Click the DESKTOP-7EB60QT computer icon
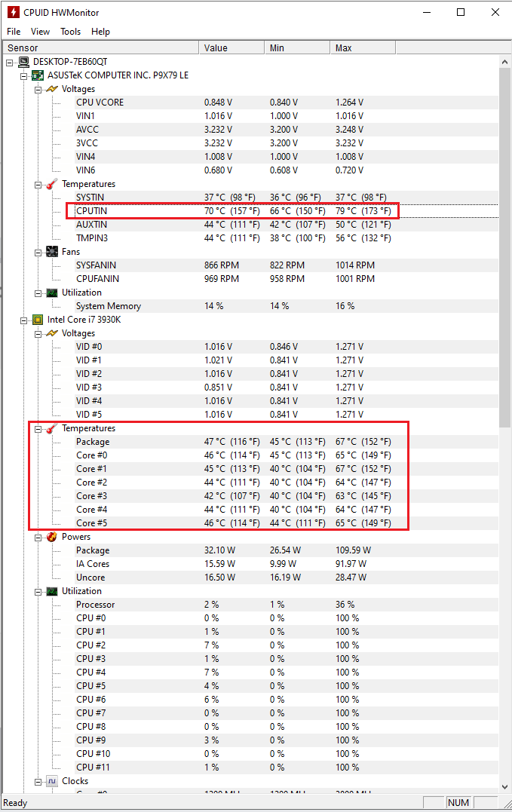This screenshot has width=512, height=812. (24, 62)
